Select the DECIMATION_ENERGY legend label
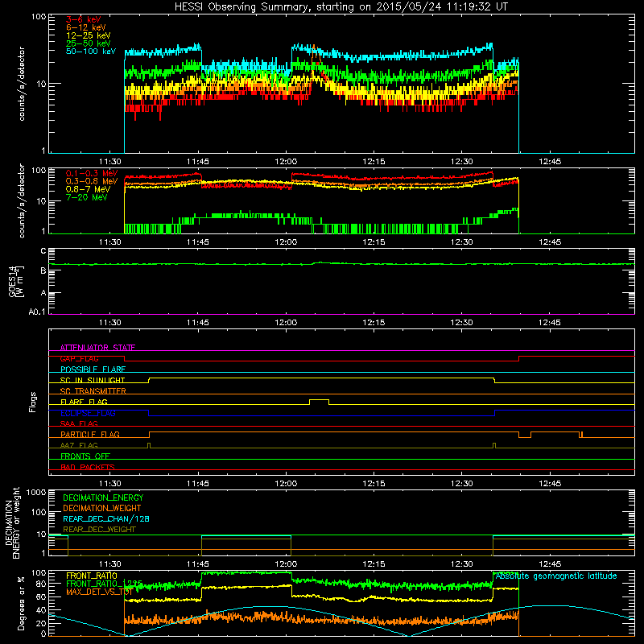The height and width of the screenshot is (644, 644). coord(103,497)
